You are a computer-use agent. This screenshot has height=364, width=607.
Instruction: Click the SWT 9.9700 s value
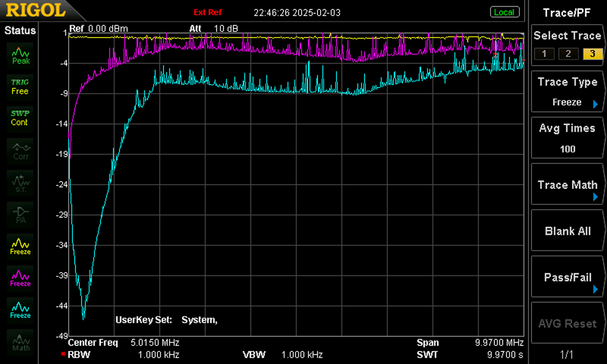point(505,355)
